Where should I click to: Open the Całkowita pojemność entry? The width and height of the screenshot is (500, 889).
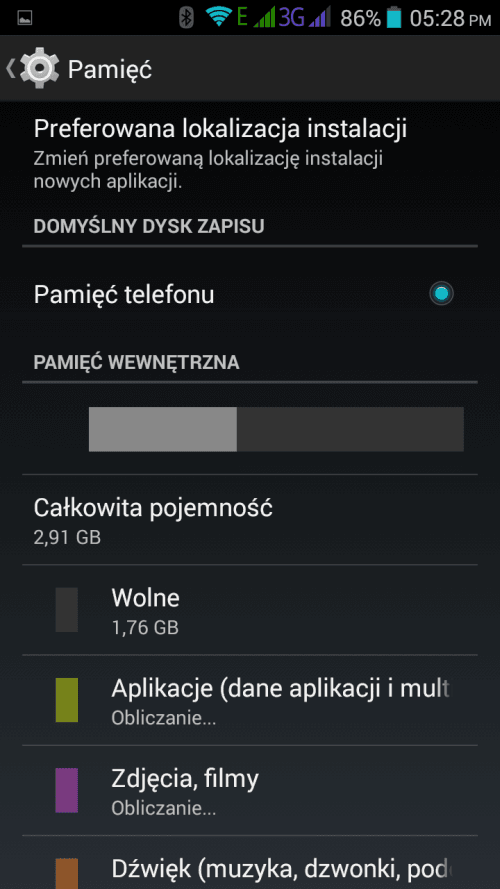(x=250, y=520)
